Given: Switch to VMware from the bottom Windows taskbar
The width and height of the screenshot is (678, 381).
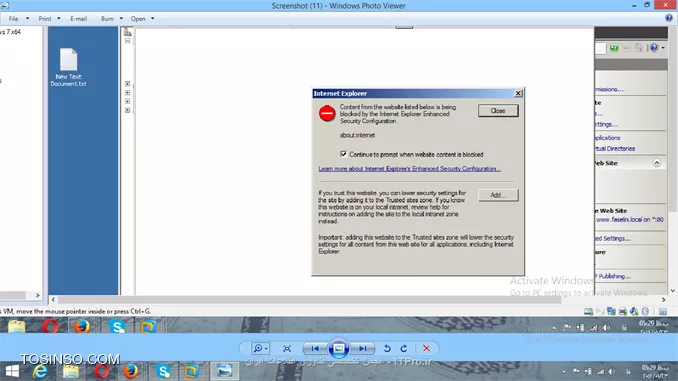Looking at the screenshot, I should [x=191, y=371].
